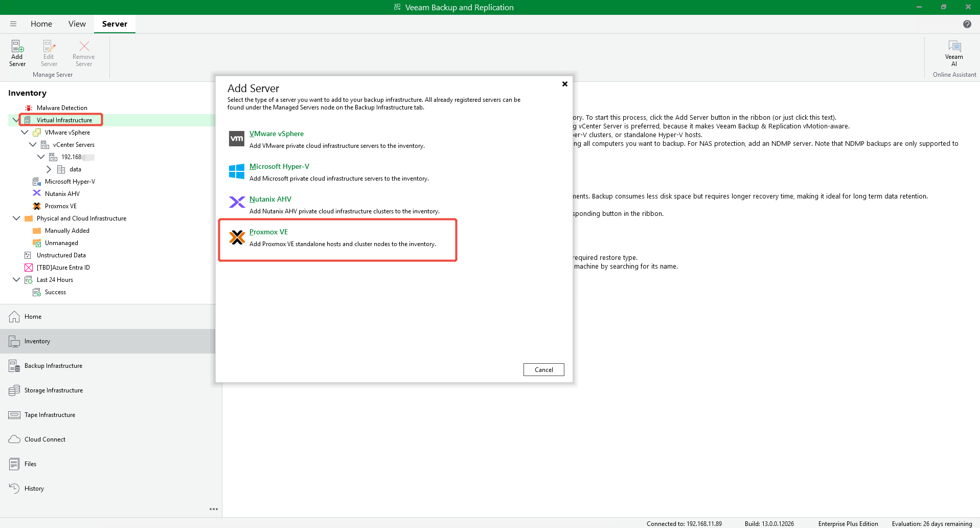This screenshot has width=980, height=528.
Task: Click 'Evaluation: 26 days remaining' status text
Action: tap(932, 523)
